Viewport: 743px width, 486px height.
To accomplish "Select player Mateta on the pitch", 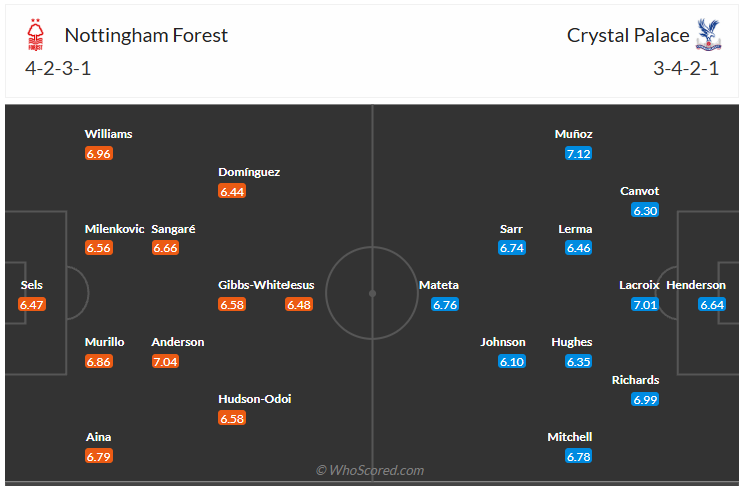I will (x=438, y=285).
